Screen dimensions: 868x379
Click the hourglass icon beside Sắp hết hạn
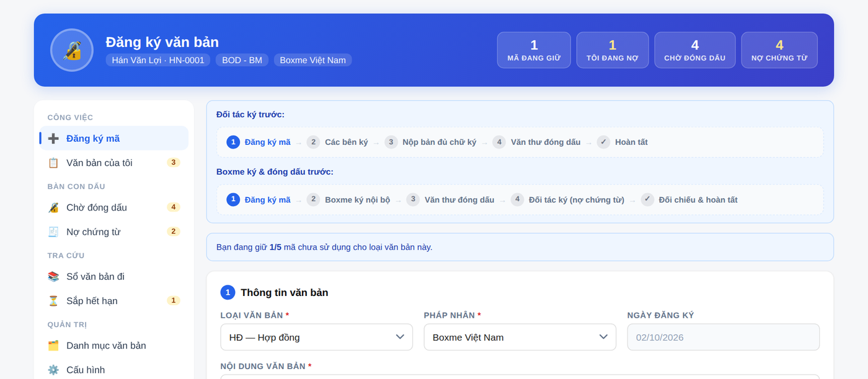pos(53,301)
